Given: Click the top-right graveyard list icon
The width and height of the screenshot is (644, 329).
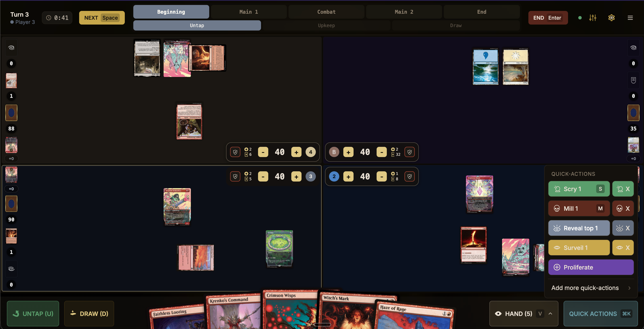Looking at the screenshot, I should coord(633,80).
